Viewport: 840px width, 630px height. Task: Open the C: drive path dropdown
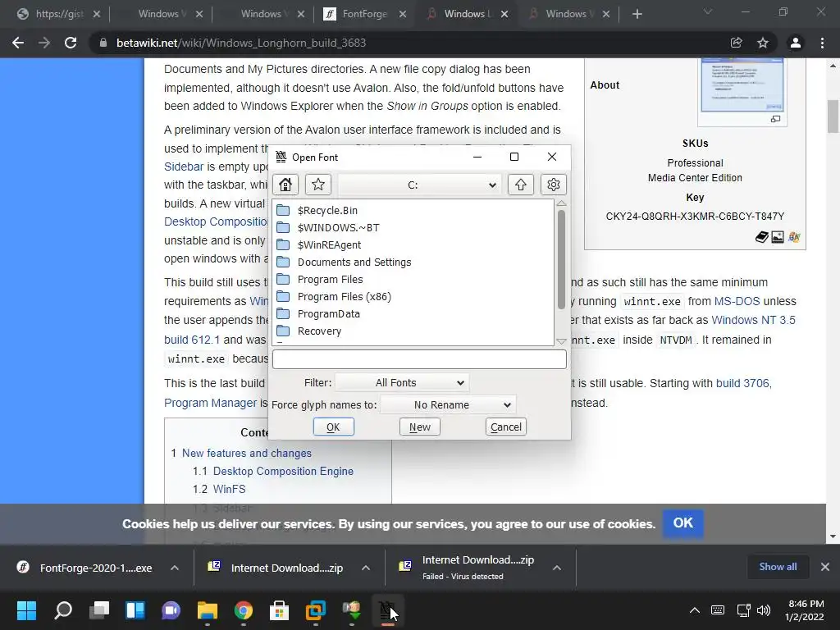[x=419, y=185]
